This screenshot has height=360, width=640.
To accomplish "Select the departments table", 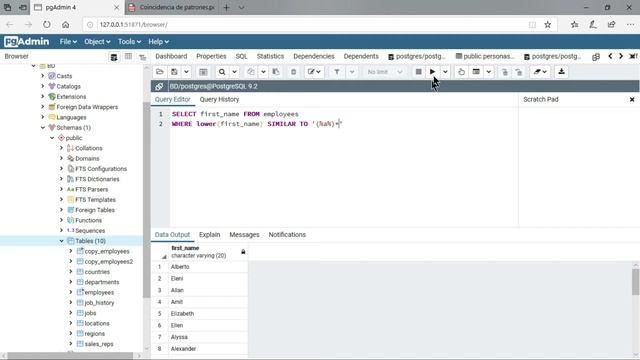I will 102,282.
